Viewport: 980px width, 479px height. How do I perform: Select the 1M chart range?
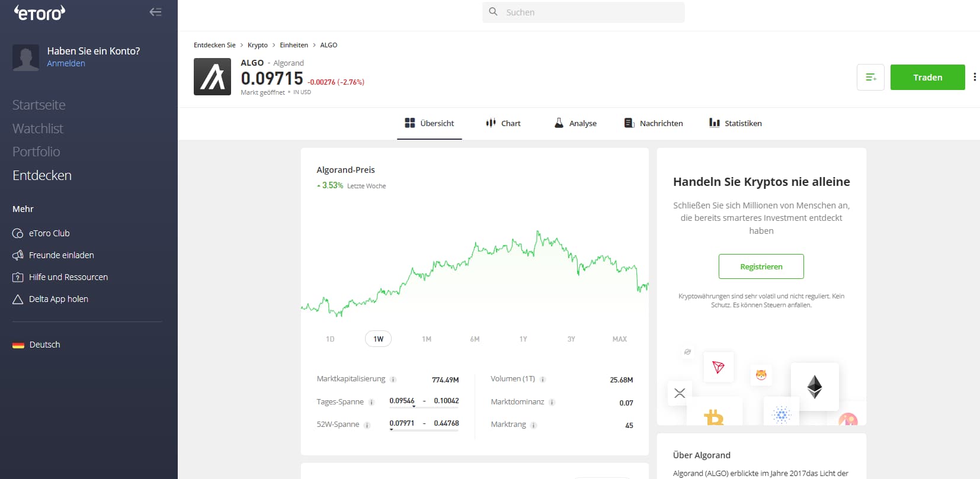tap(427, 339)
